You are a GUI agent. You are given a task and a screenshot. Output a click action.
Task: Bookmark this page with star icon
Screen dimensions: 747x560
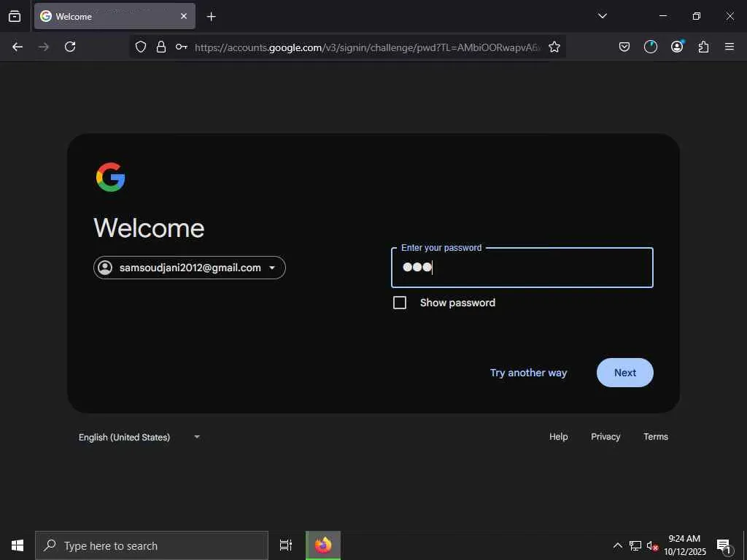554,47
